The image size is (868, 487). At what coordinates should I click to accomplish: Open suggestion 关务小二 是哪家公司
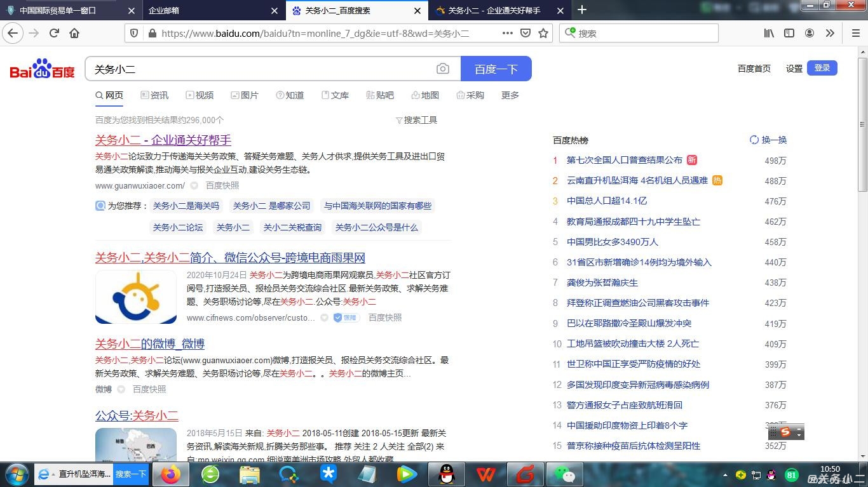click(x=271, y=206)
